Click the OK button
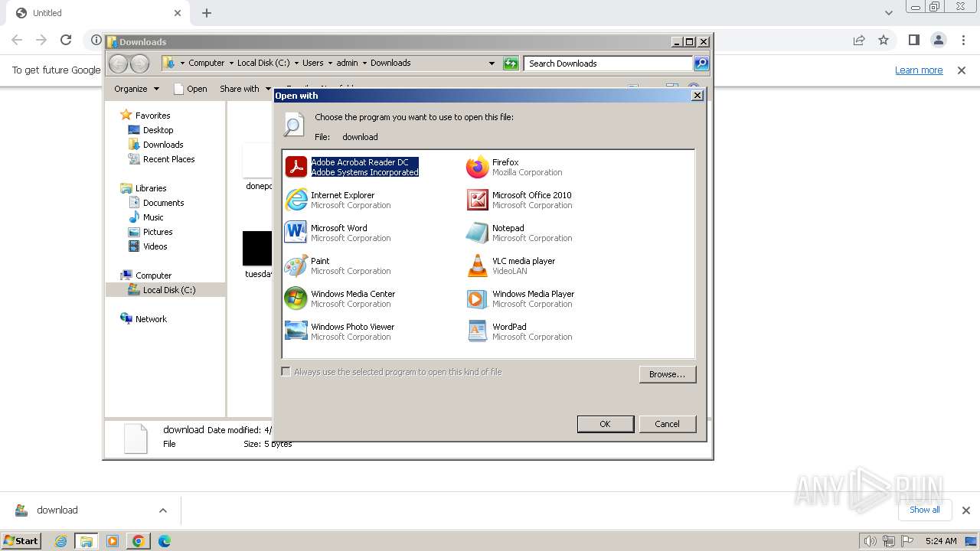The width and height of the screenshot is (980, 551). click(x=605, y=424)
